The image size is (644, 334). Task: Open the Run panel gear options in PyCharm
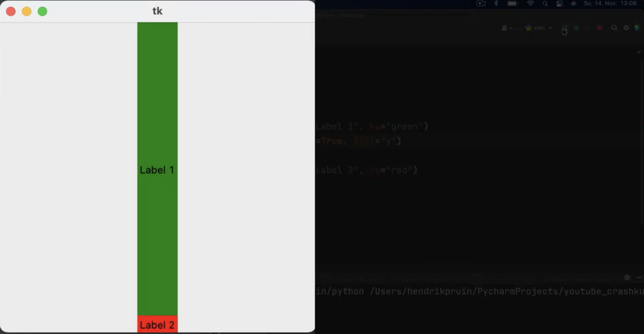click(x=627, y=278)
